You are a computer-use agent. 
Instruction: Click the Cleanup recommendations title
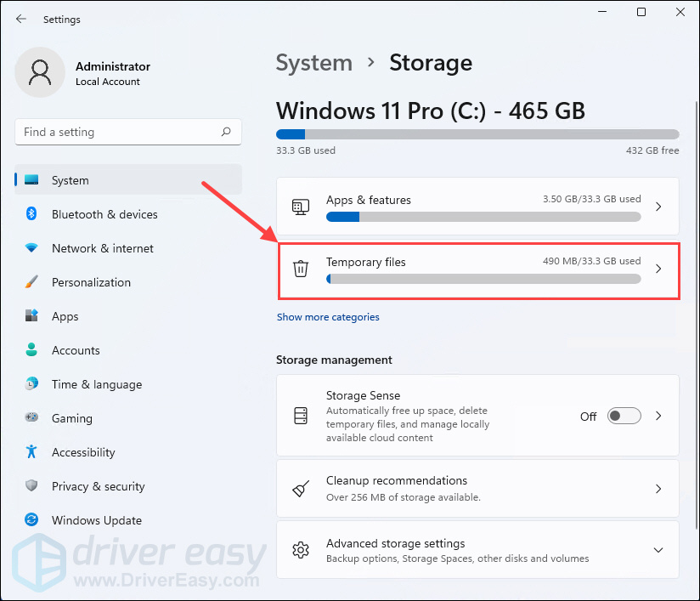click(x=397, y=480)
